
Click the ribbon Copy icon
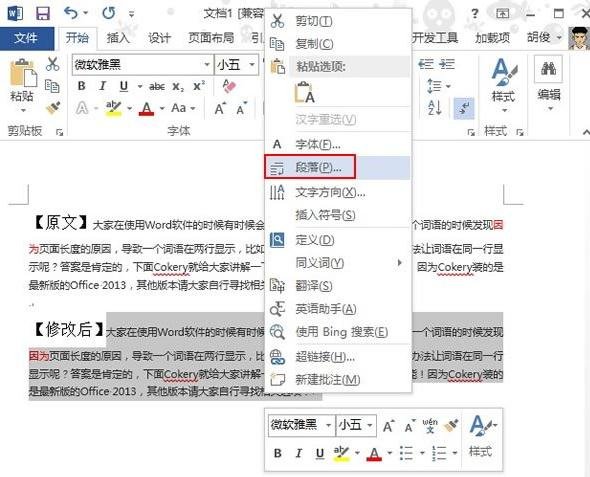coord(52,86)
